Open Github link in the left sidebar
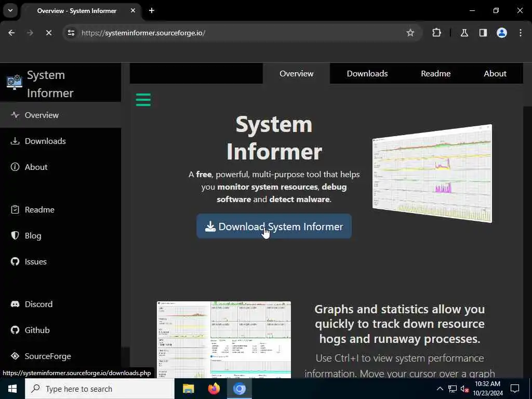Screen dimensions: 532x399 pyautogui.click(x=60, y=330)
